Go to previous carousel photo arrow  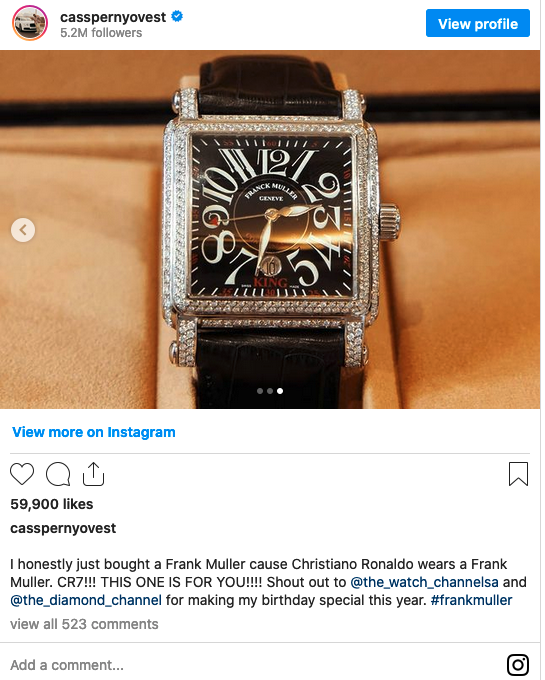(x=23, y=230)
